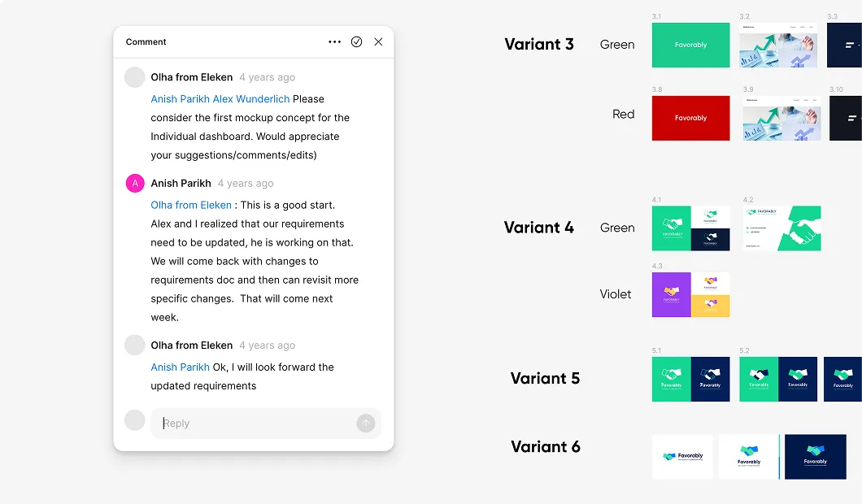Open frame 3.1 green Favorably thumbnail
This screenshot has height=504, width=862.
tap(690, 45)
